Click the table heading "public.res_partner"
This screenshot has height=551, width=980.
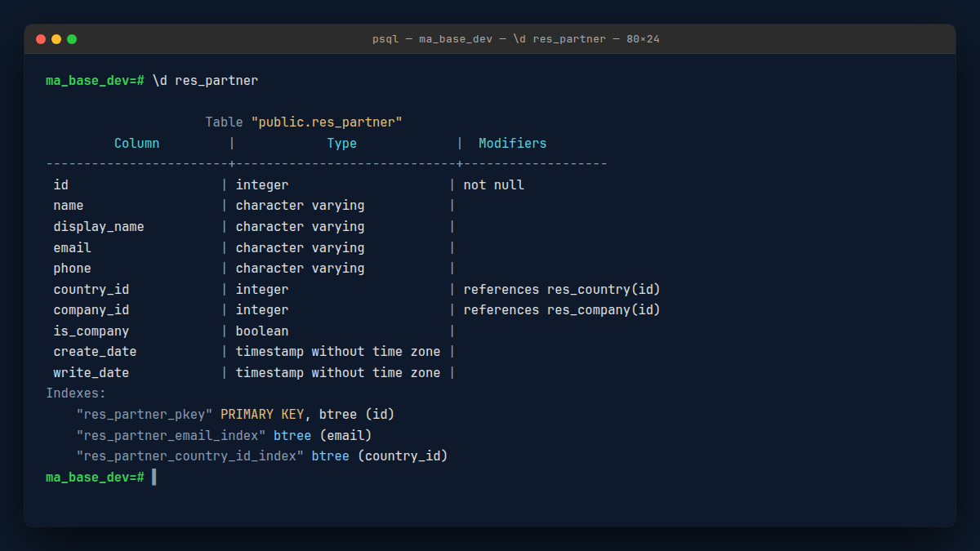pyautogui.click(x=327, y=122)
